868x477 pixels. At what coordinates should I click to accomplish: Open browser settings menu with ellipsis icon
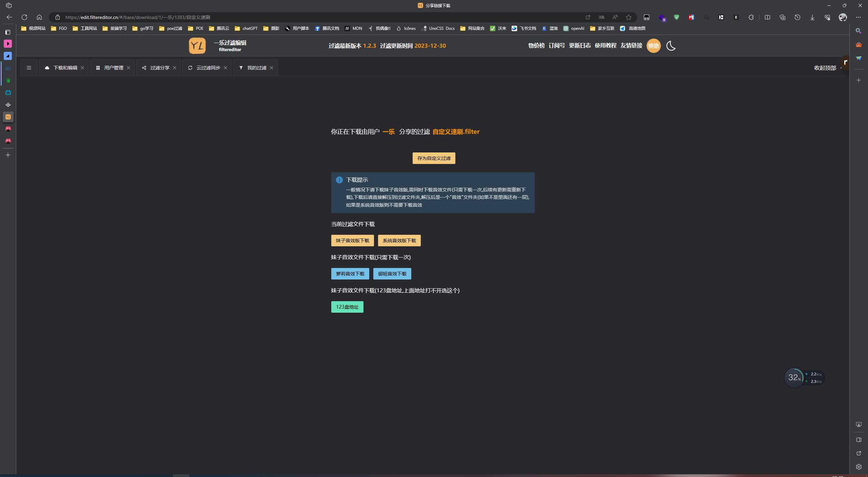pyautogui.click(x=859, y=17)
